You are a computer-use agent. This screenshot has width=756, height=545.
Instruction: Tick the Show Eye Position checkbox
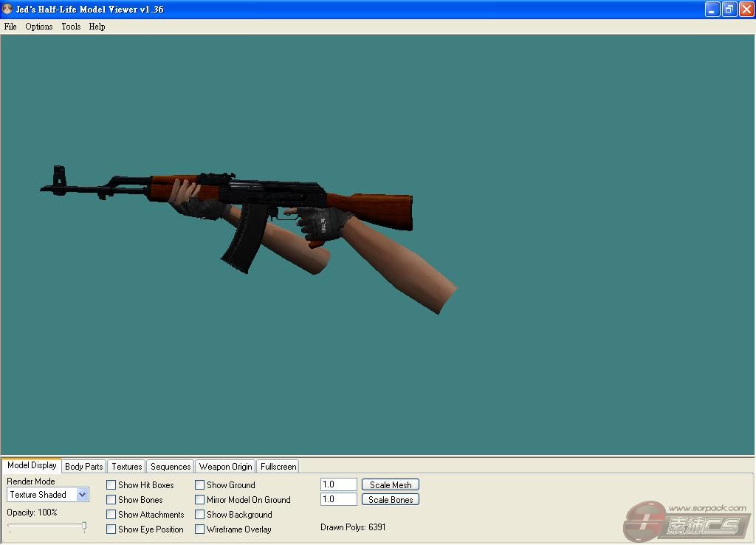[x=111, y=529]
